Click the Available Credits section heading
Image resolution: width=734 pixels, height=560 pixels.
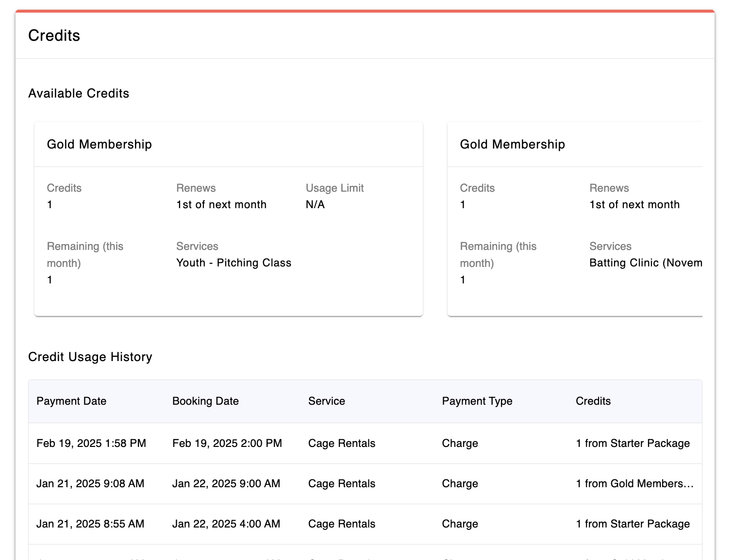[79, 94]
